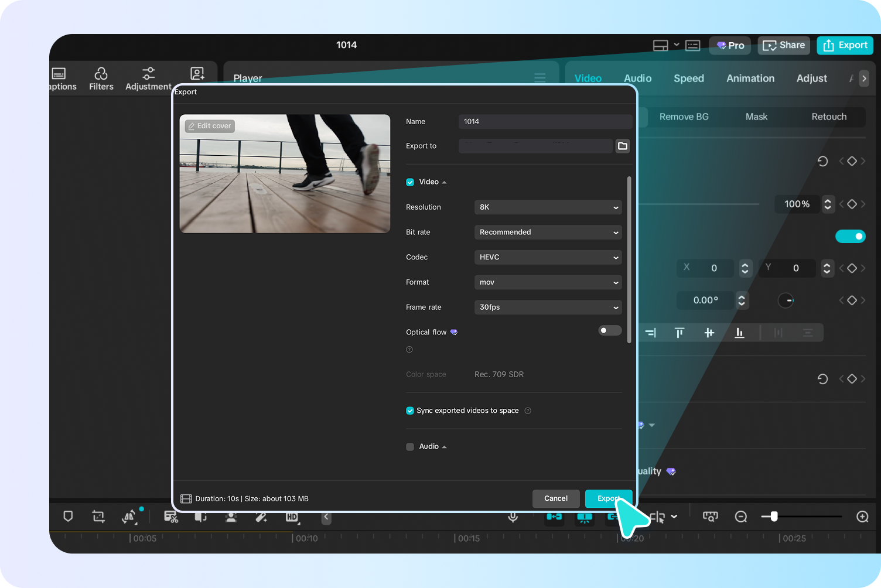Click the marker shield icon in timeline toolbar
This screenshot has width=881, height=588.
[68, 517]
